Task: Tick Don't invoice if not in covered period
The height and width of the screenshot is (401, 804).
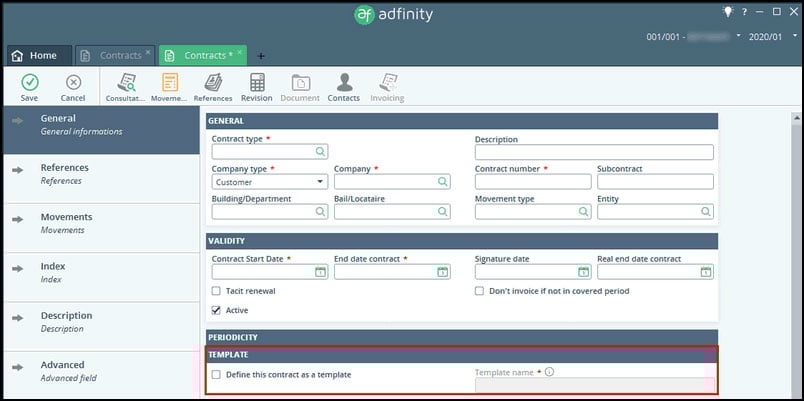Action: pyautogui.click(x=480, y=291)
